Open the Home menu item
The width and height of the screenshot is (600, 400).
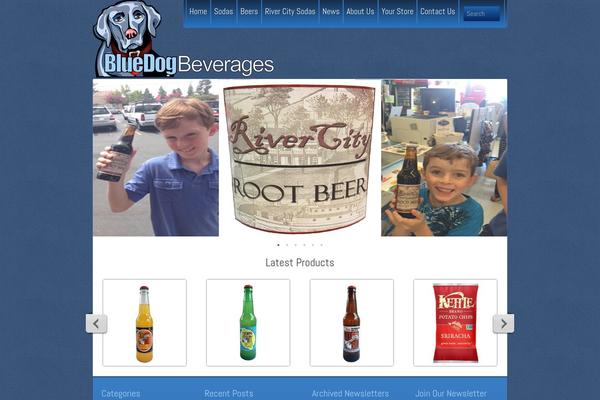coord(198,11)
